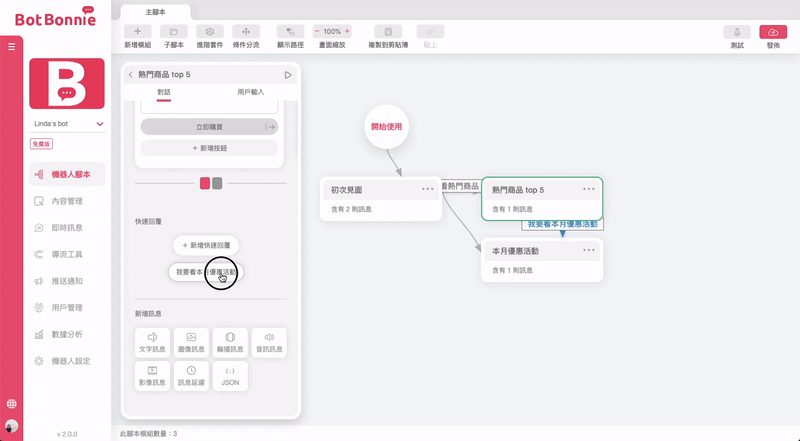
Task: Select the 初次見面 module node
Action: pos(381,199)
